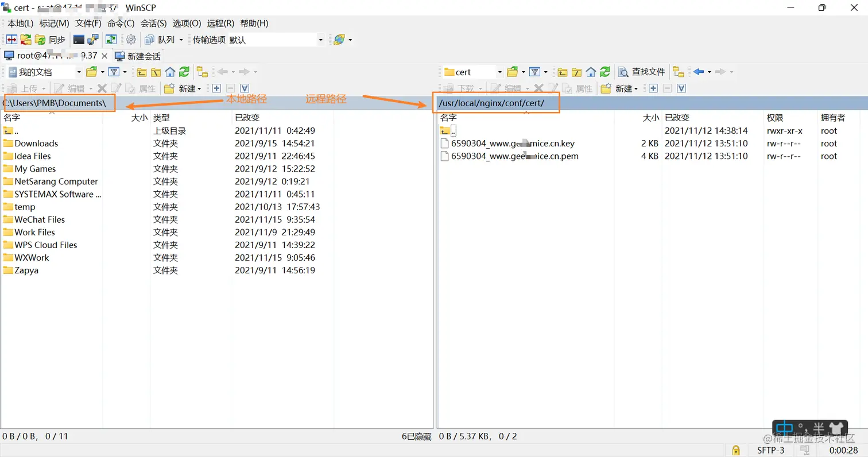Viewport: 868px width, 457px height.
Task: Show the remote directory tree icon
Action: pyautogui.click(x=679, y=72)
